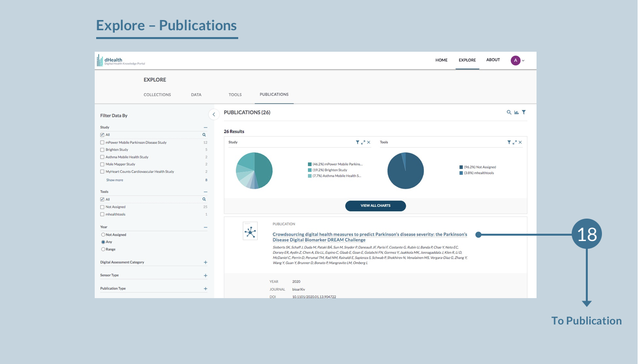Toggle the bar chart view icon
This screenshot has width=641, height=364.
tap(516, 112)
